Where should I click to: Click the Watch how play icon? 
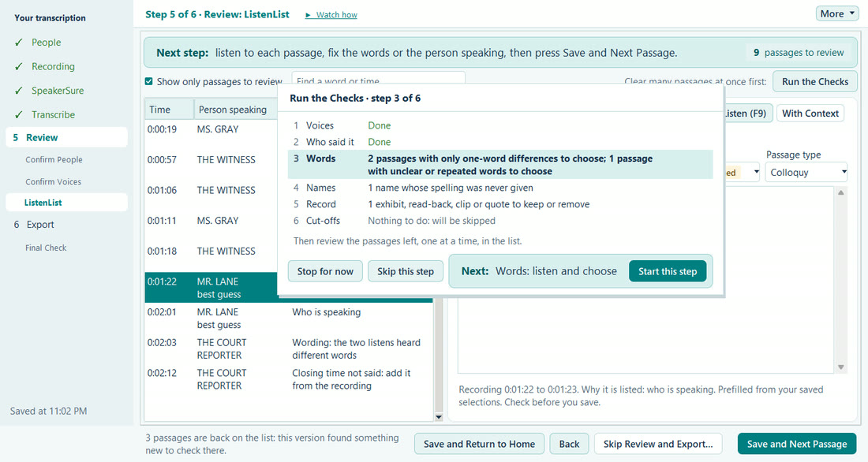point(308,15)
